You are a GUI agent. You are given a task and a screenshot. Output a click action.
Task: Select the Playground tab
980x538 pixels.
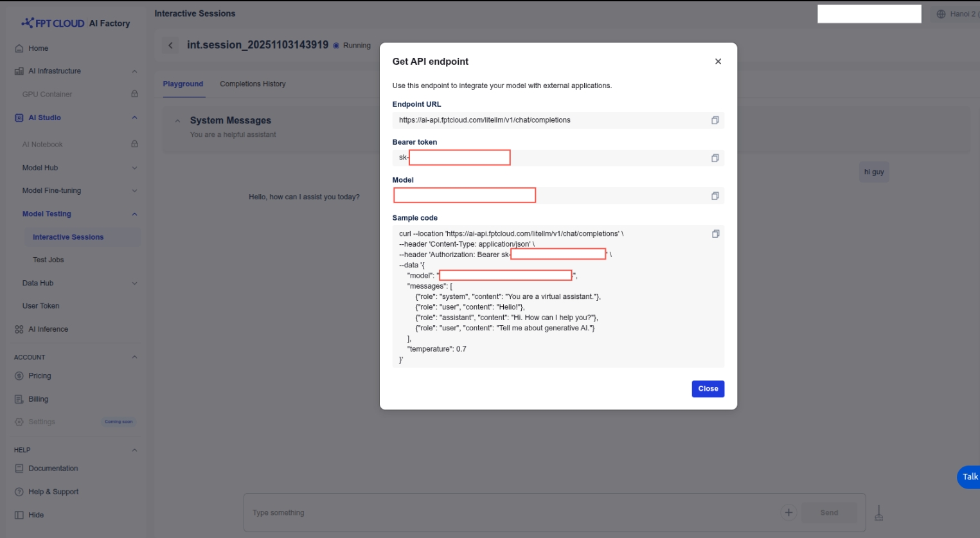click(x=183, y=84)
